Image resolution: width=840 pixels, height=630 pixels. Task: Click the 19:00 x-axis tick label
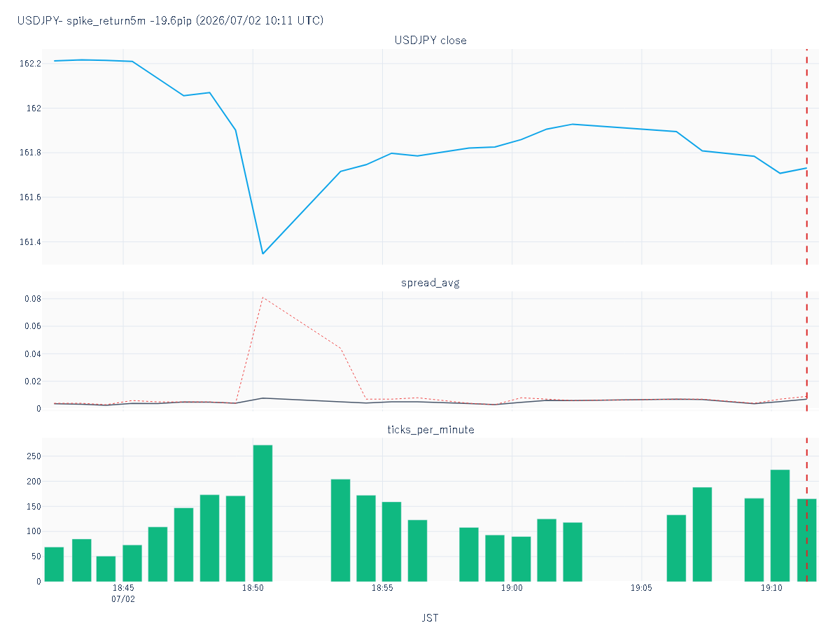tap(512, 588)
